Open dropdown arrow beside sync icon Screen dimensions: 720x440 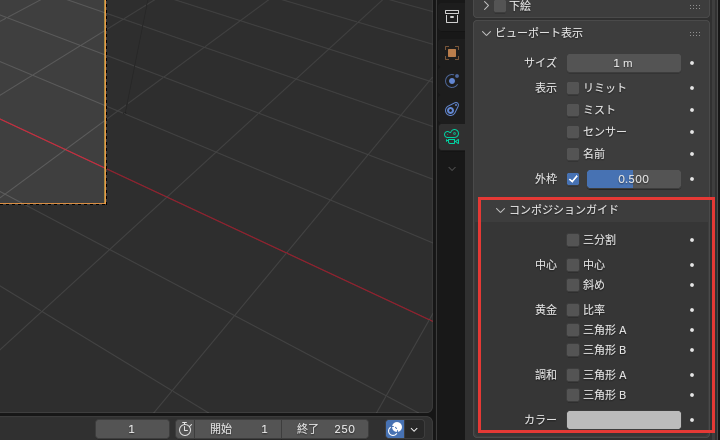pyautogui.click(x=414, y=429)
